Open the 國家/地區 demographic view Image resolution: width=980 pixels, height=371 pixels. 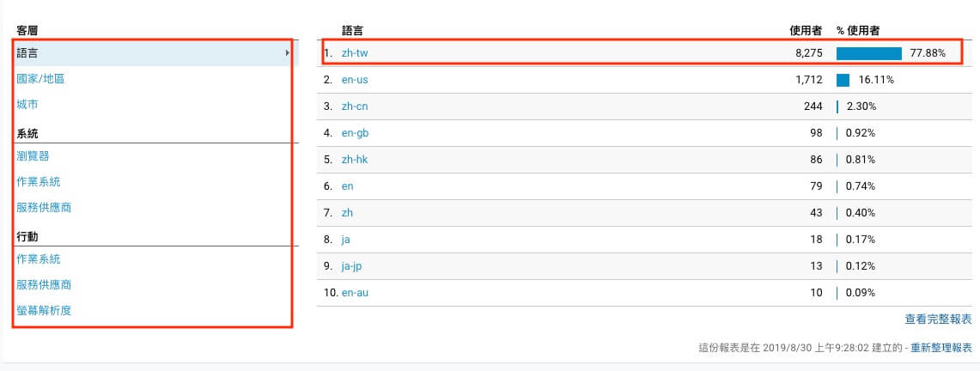coord(40,79)
